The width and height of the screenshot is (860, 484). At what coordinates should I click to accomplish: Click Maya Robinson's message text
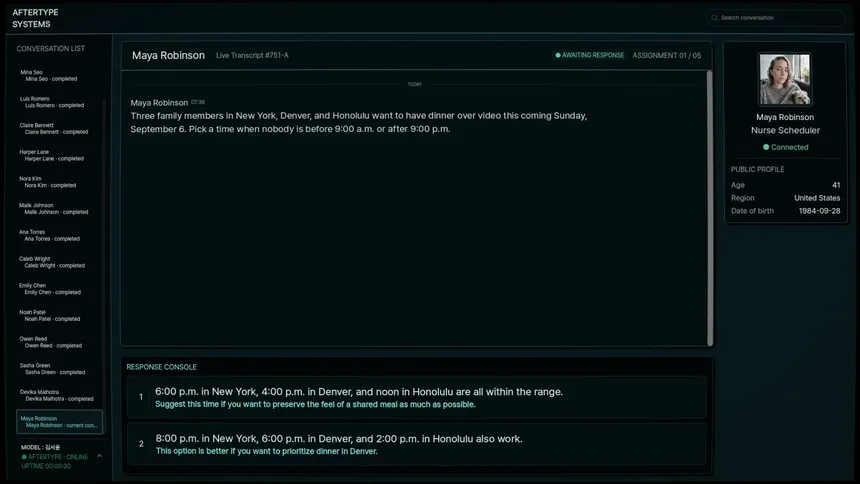(x=359, y=122)
